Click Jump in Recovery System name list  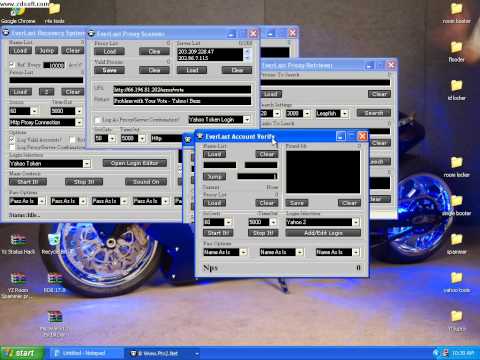47,50
